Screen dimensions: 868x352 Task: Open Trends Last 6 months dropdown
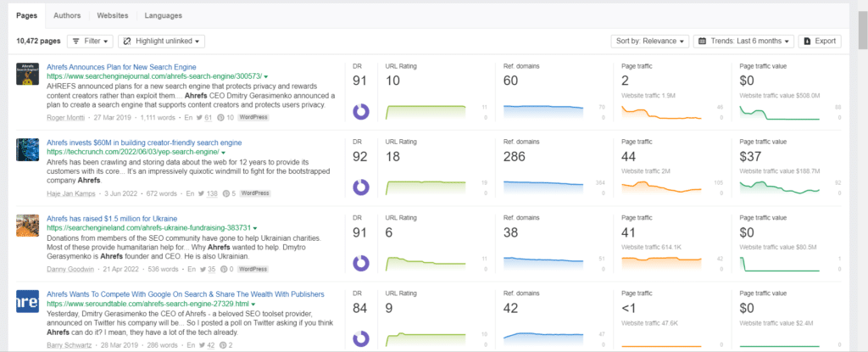click(743, 41)
